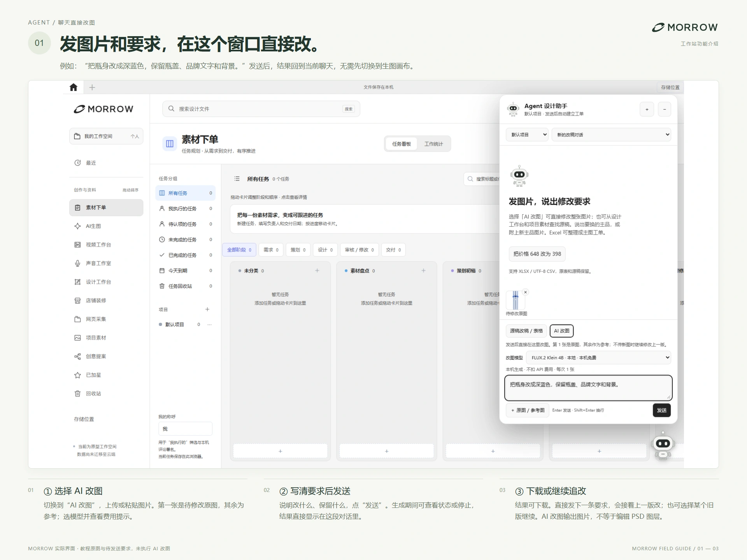Open the 新的改稿对话 conversation dropdown
The width and height of the screenshot is (747, 560).
coord(611,135)
